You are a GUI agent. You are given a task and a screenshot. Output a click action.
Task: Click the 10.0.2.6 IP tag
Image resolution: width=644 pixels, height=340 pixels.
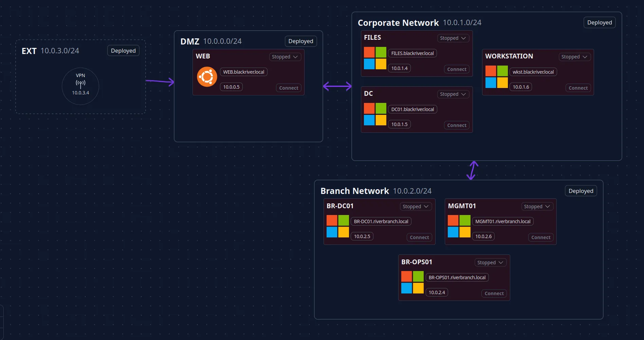pyautogui.click(x=483, y=236)
